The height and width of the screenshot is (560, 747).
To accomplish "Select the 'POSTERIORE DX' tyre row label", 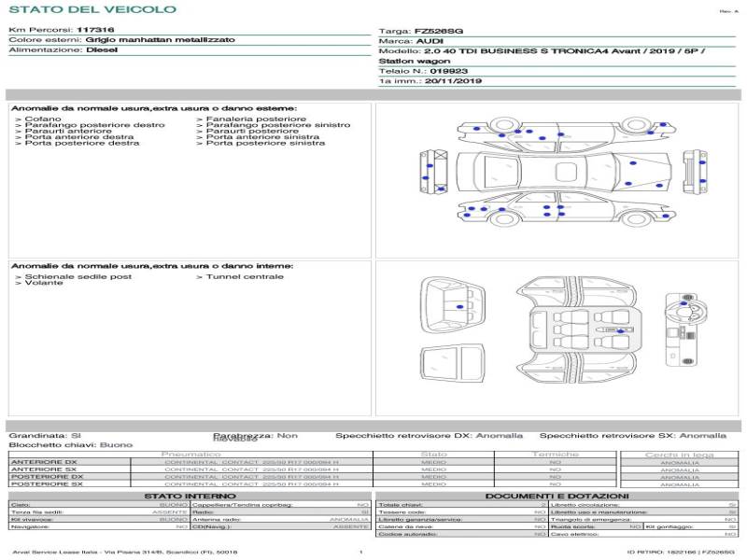I will click(x=47, y=477).
